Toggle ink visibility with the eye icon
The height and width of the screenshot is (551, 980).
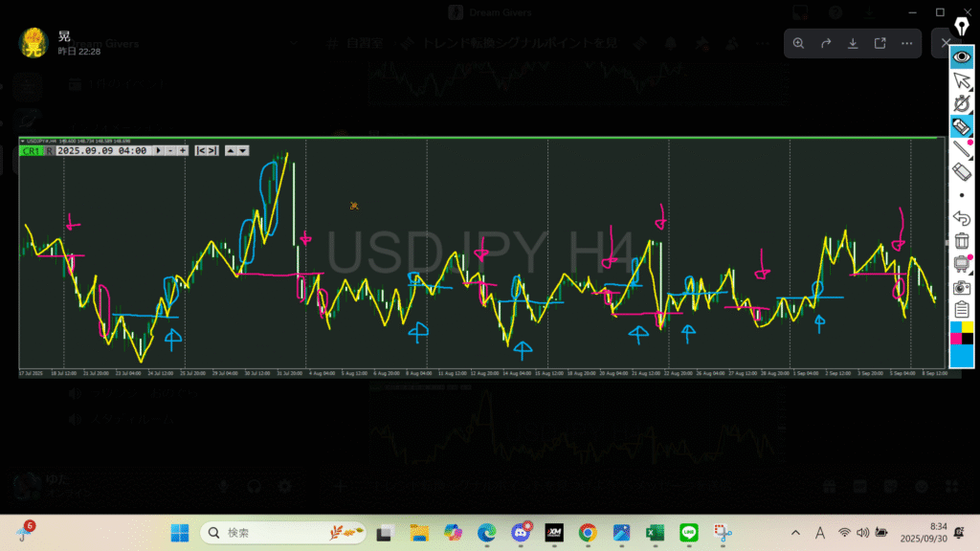(962, 57)
